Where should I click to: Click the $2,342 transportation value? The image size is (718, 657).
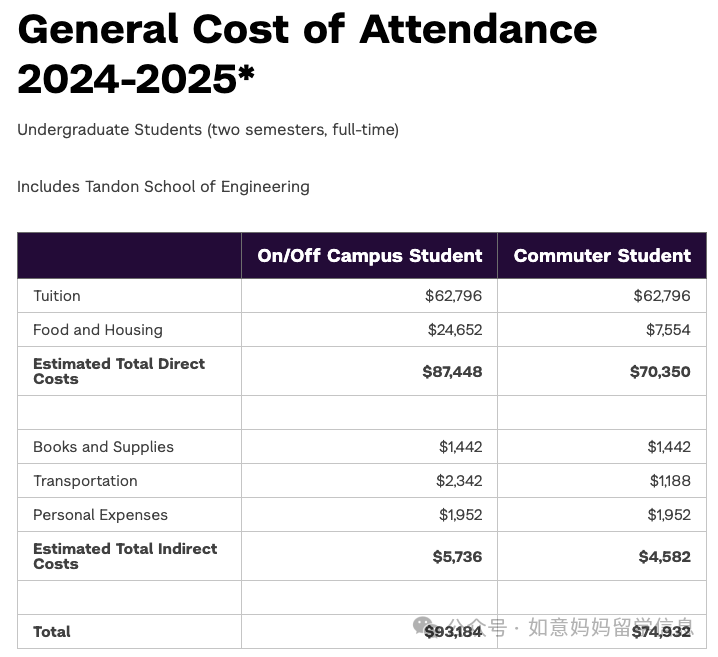[459, 481]
